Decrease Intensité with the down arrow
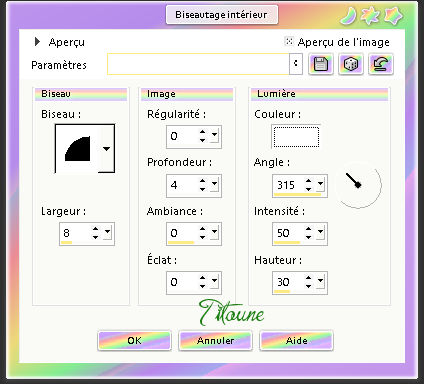424x384 pixels. pyautogui.click(x=309, y=237)
